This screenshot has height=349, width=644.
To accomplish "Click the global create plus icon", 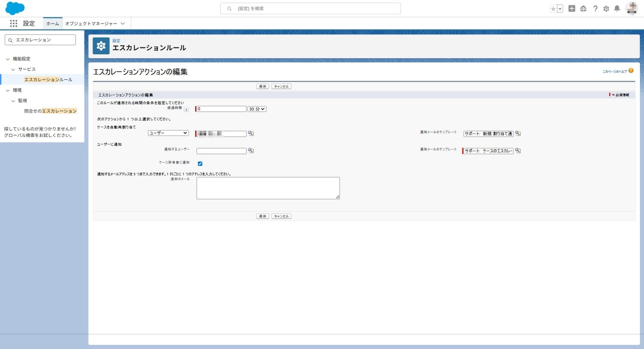I will (571, 8).
